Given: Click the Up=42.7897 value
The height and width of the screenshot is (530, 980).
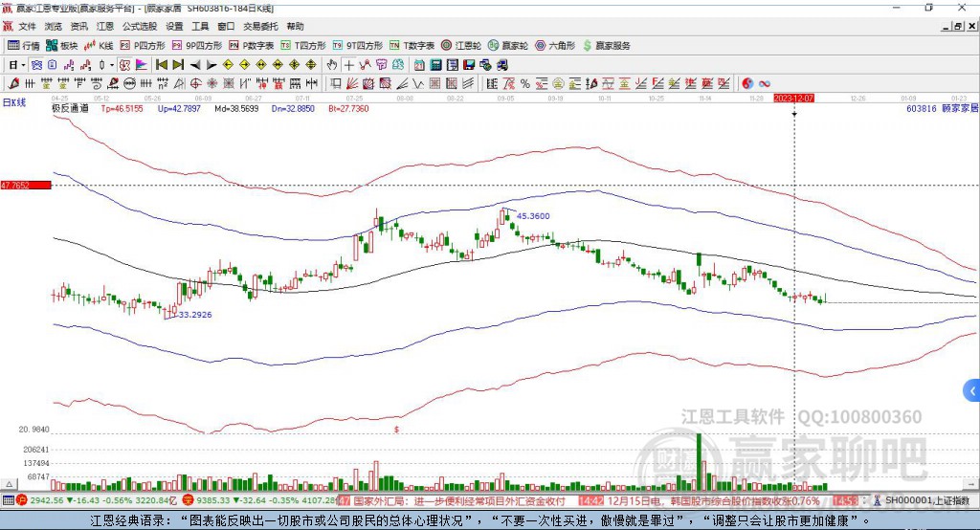Looking at the screenshot, I should tap(179, 108).
